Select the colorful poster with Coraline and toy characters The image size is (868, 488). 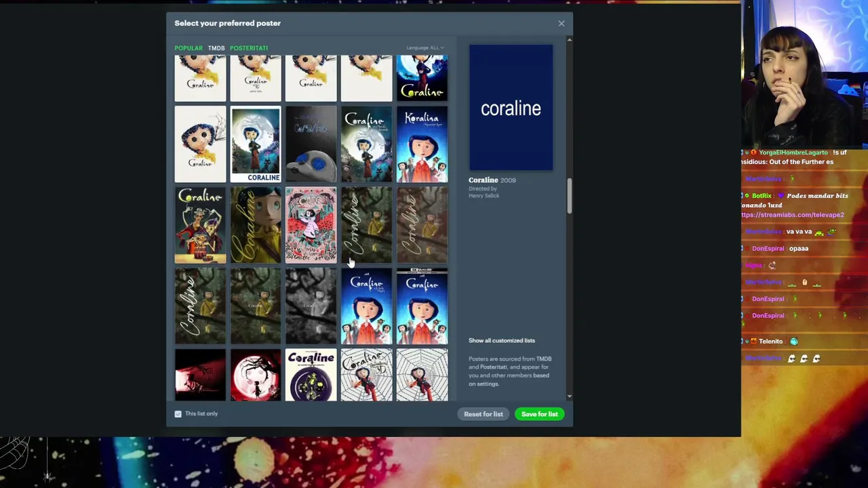(200, 225)
